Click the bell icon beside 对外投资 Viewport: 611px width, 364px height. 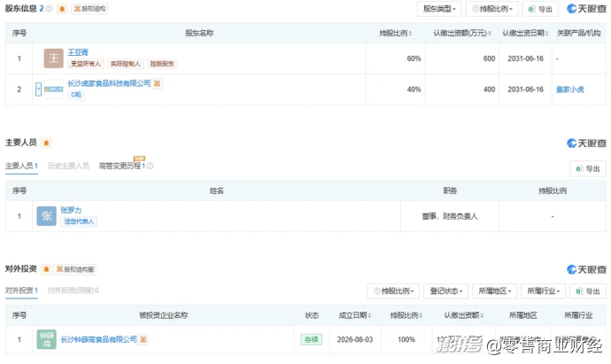(x=46, y=269)
